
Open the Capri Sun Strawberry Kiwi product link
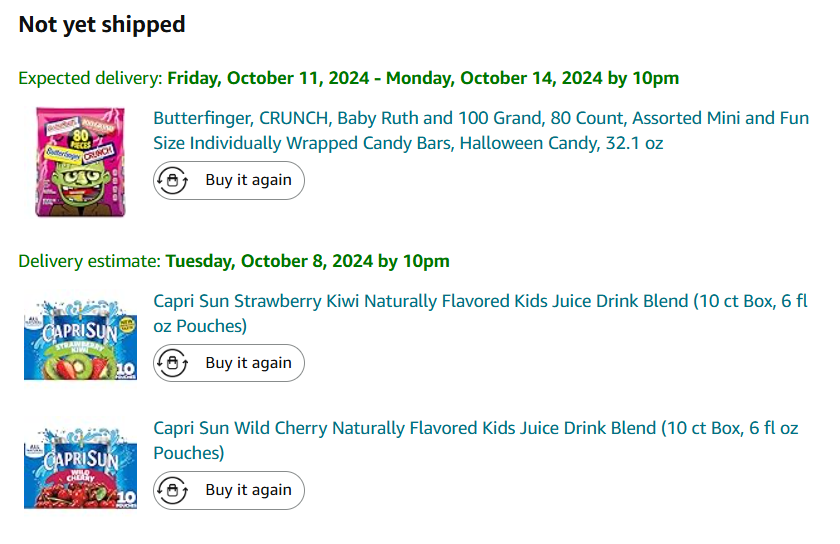(x=480, y=301)
